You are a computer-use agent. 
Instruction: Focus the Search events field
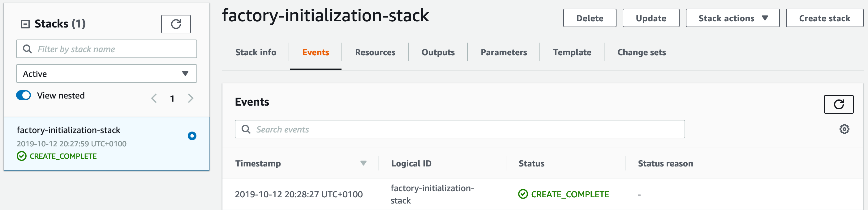point(460,129)
